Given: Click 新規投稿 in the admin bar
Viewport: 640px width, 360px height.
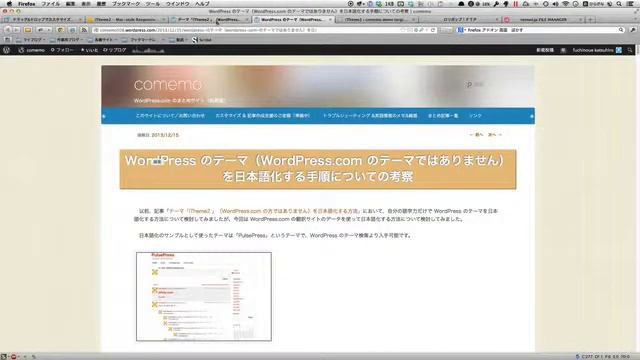Looking at the screenshot, I should [x=545, y=50].
